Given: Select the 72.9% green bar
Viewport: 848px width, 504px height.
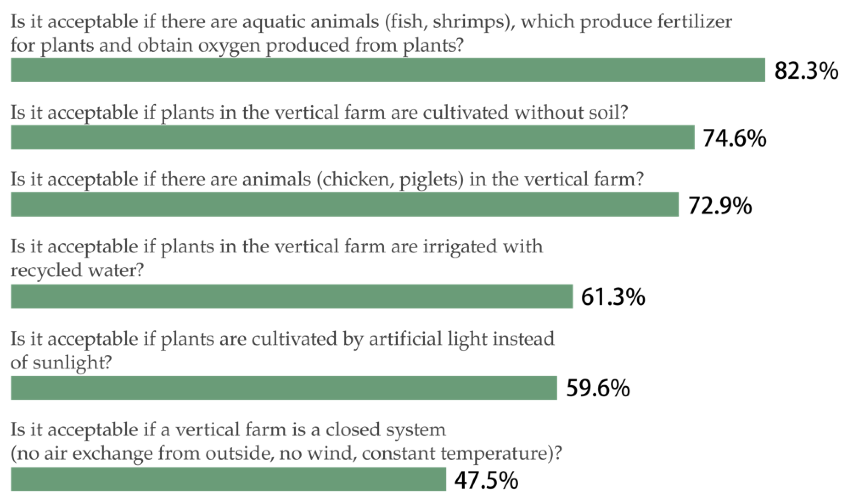Looking at the screenshot, I should (x=344, y=204).
